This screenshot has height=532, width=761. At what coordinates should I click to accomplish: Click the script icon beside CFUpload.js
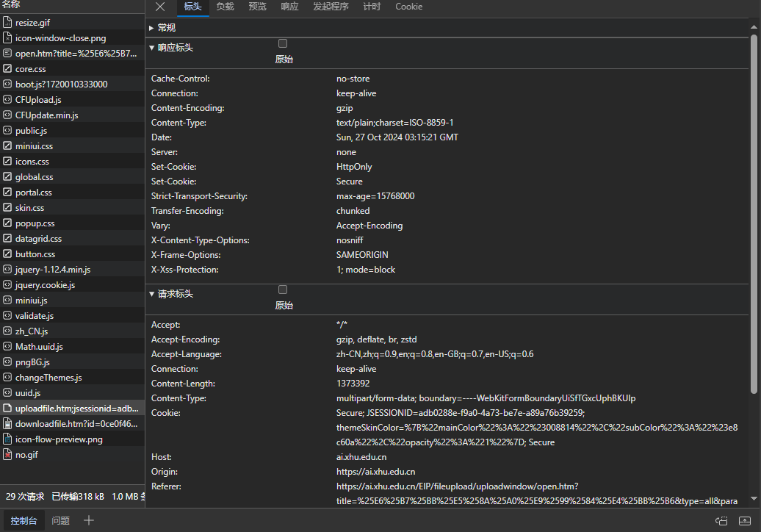click(x=7, y=99)
